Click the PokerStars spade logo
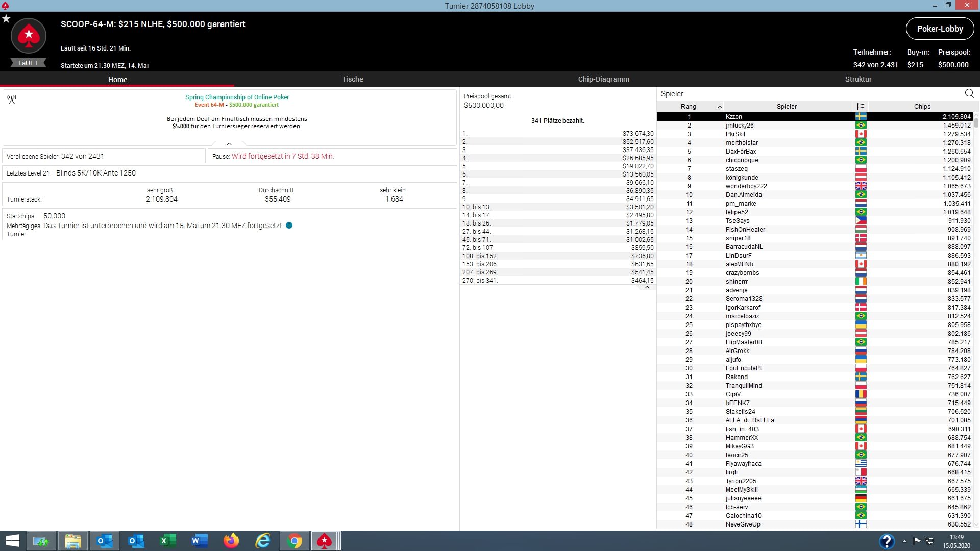980x551 pixels. click(x=29, y=36)
